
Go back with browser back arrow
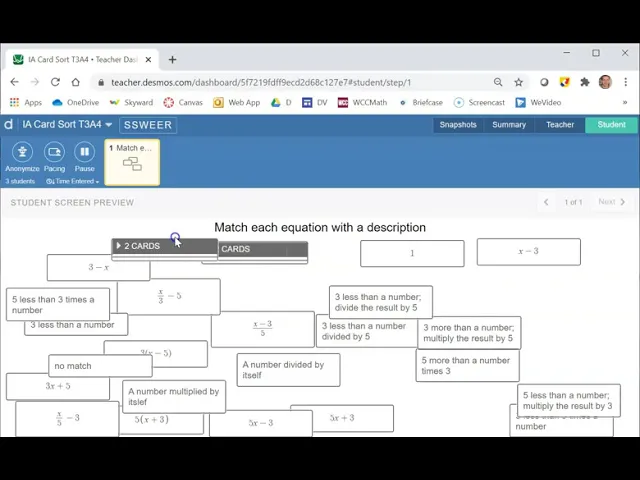click(x=15, y=82)
